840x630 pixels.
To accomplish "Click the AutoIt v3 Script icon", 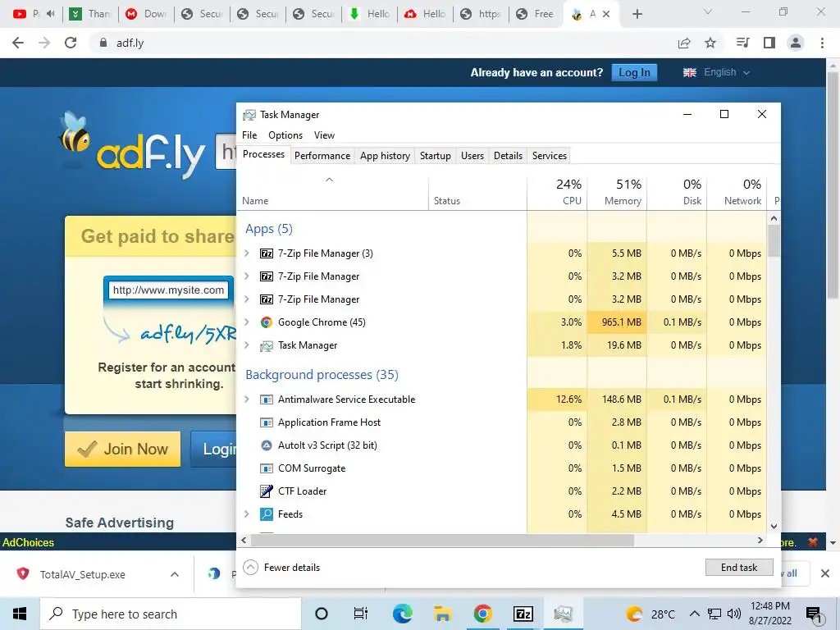I will (x=267, y=445).
